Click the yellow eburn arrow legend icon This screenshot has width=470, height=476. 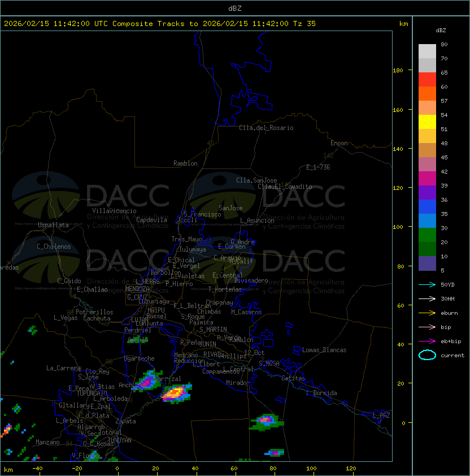click(427, 313)
